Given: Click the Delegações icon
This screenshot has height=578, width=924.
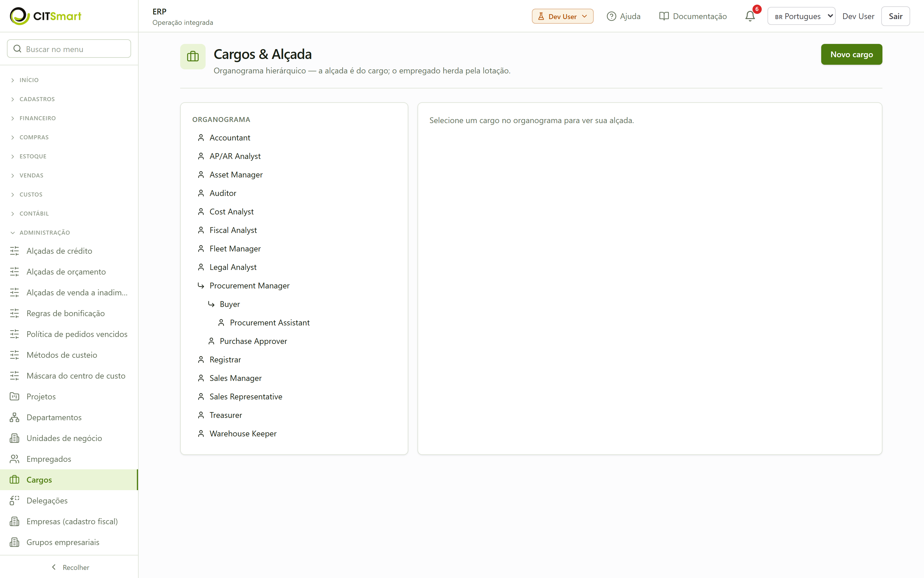Looking at the screenshot, I should 14,500.
